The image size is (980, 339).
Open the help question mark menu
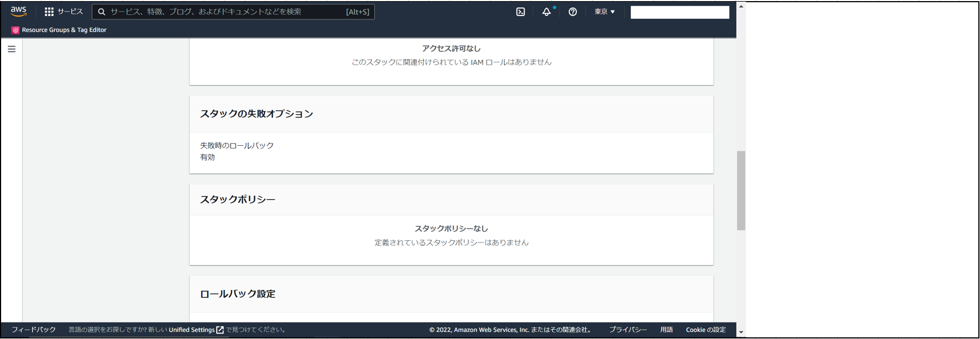573,12
